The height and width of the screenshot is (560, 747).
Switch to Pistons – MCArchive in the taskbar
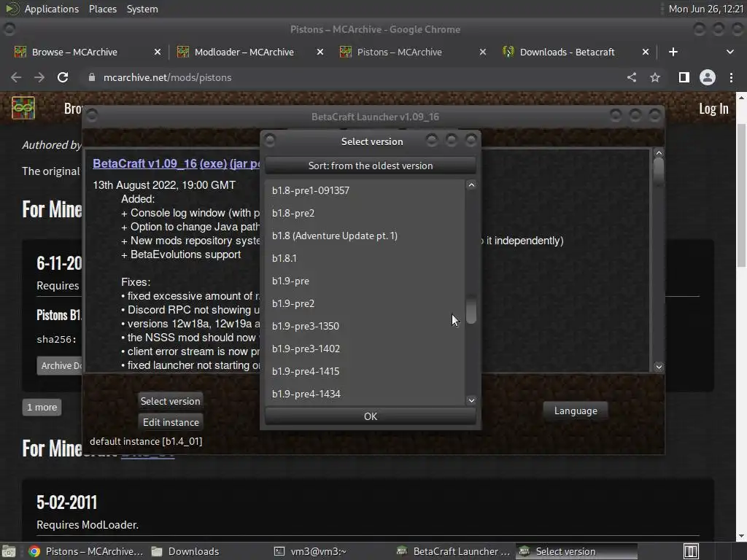(86, 551)
